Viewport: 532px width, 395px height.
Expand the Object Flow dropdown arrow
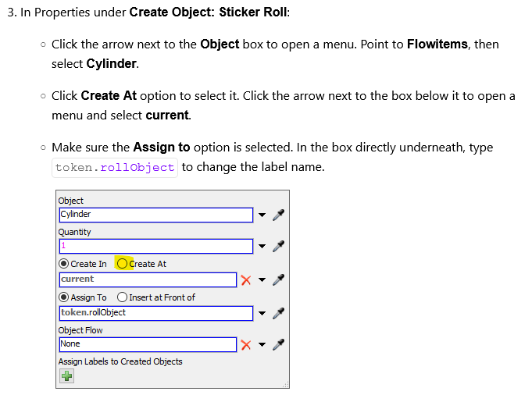(262, 345)
